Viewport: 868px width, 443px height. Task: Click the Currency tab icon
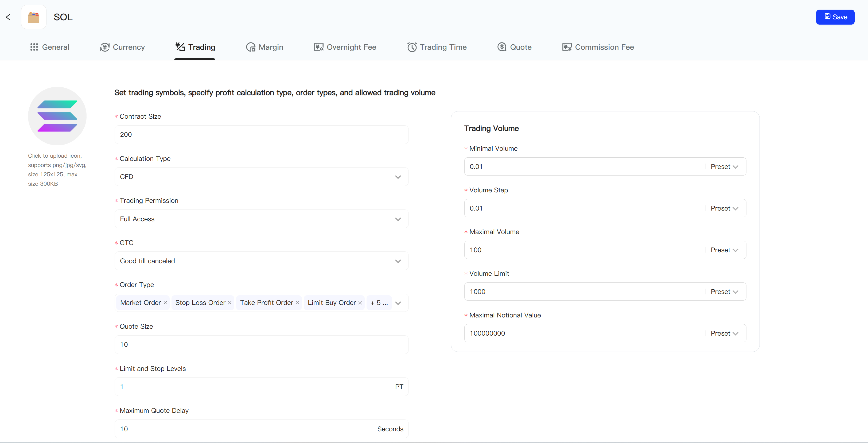click(105, 47)
